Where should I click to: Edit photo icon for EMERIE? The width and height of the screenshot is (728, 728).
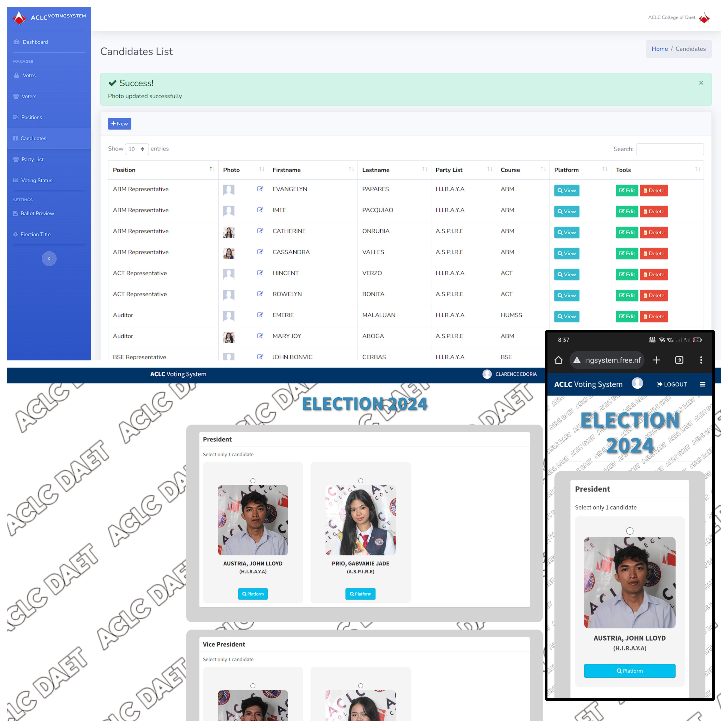(x=260, y=315)
